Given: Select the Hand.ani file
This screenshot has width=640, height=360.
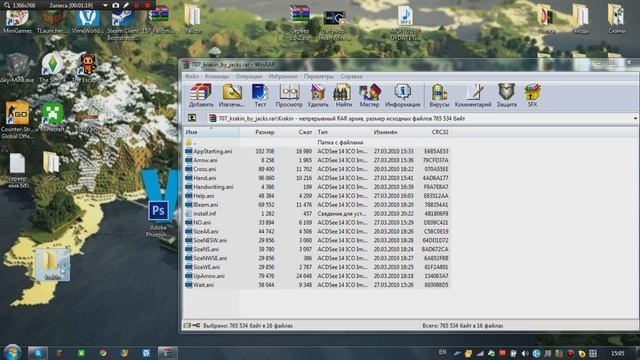Looking at the screenshot, I should pos(316,178).
